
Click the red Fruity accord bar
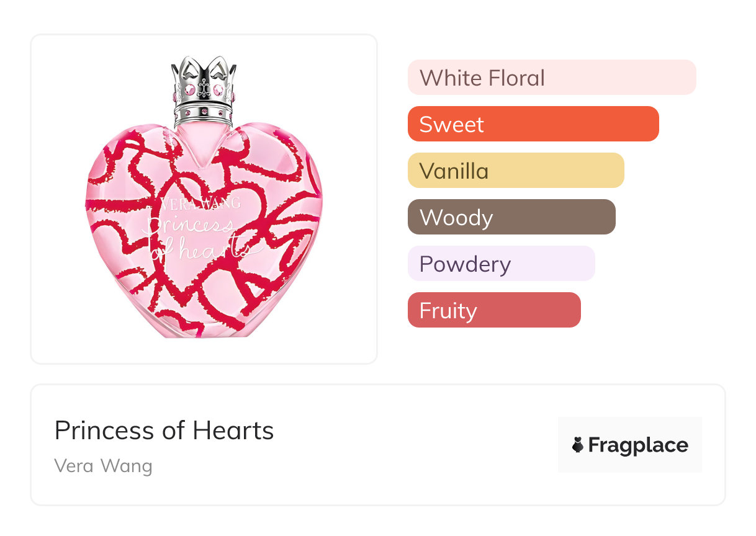tap(493, 310)
